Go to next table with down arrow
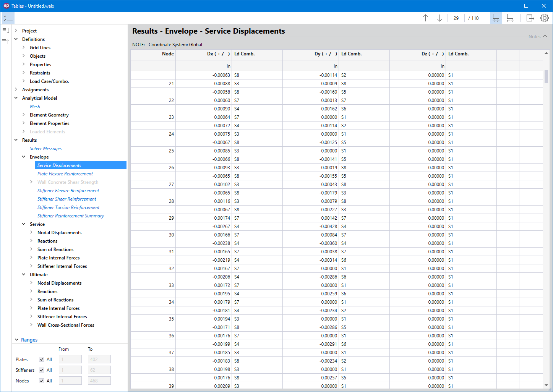 [x=439, y=18]
